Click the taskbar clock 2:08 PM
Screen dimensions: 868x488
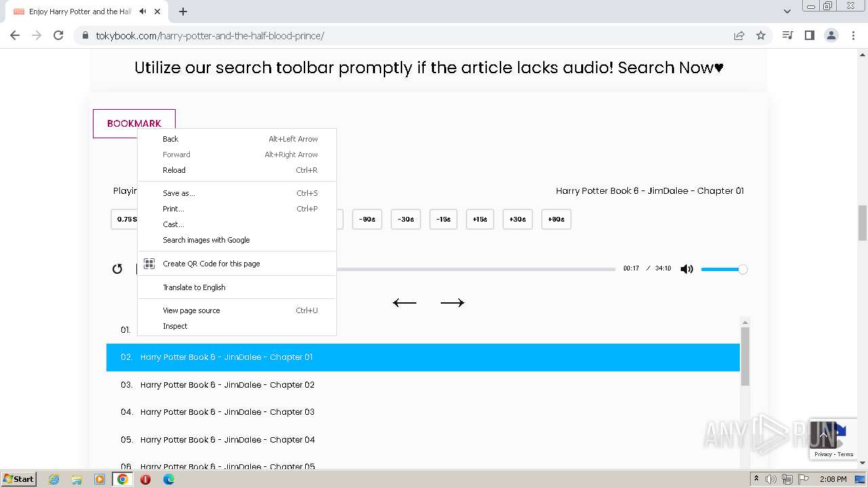[833, 479]
